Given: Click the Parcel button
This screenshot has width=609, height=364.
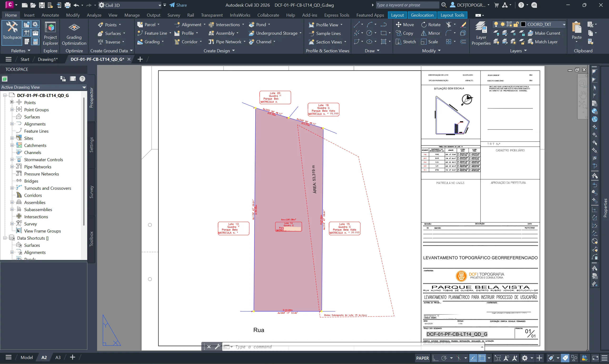Looking at the screenshot, I should [146, 24].
